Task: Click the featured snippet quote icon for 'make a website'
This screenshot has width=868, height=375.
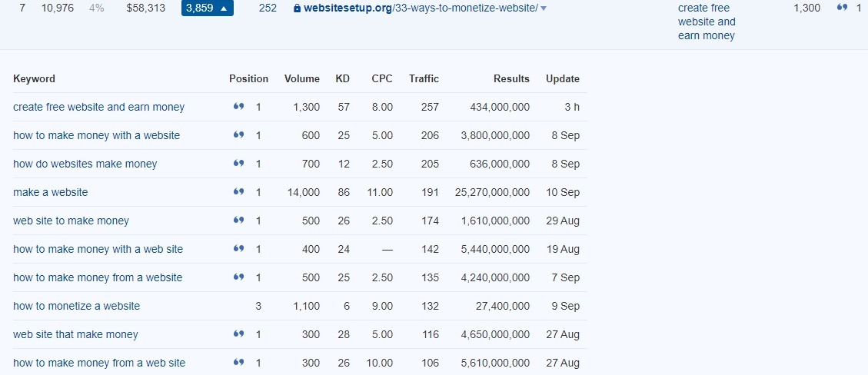Action: click(238, 191)
